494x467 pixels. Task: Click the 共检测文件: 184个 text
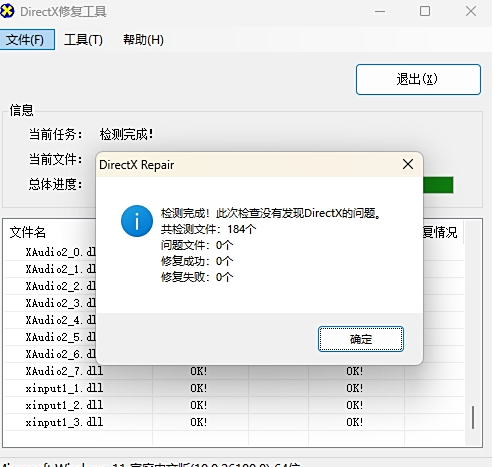pos(209,229)
